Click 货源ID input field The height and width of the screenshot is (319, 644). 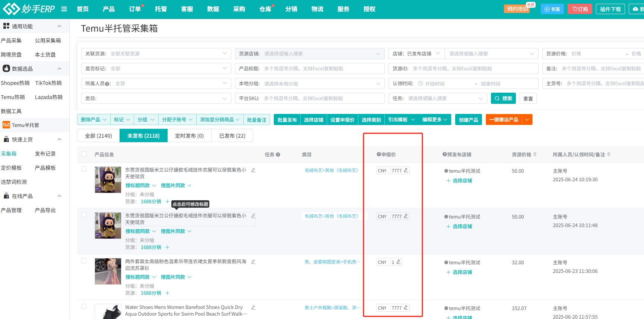pos(463,68)
